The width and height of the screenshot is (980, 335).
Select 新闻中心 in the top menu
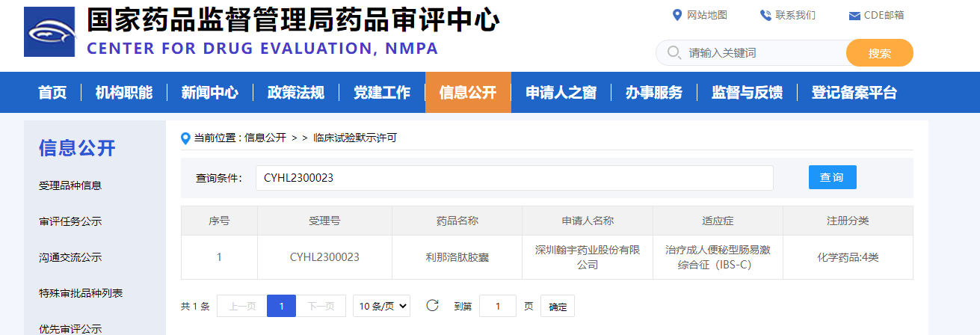pos(209,93)
